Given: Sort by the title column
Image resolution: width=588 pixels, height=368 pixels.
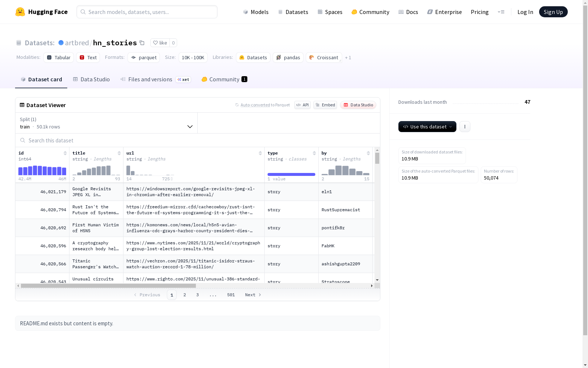Looking at the screenshot, I should (119, 153).
